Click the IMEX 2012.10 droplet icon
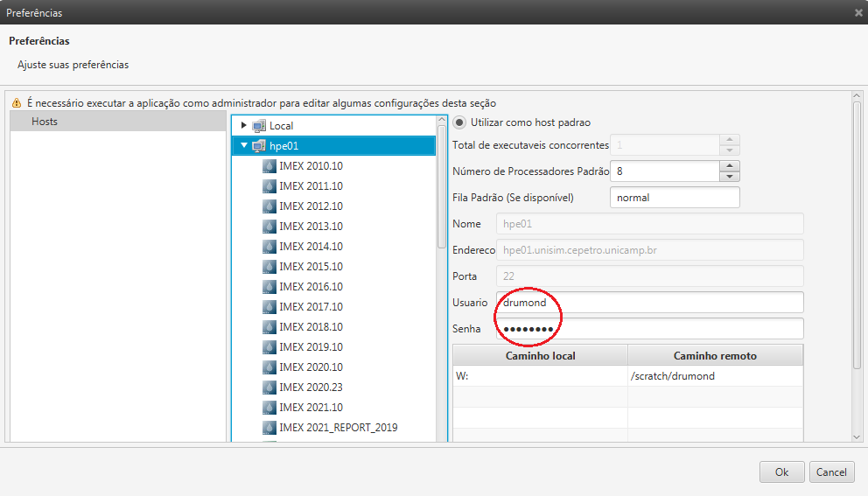This screenshot has height=496, width=868. [269, 206]
